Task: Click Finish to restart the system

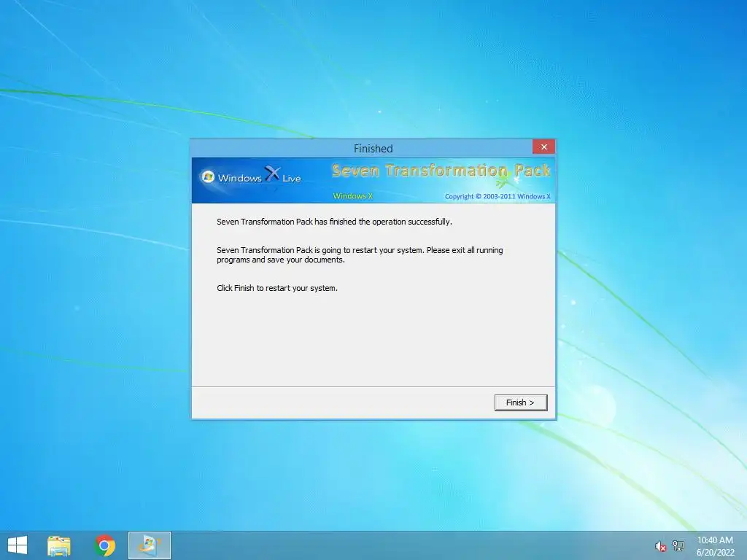Action: [x=521, y=402]
